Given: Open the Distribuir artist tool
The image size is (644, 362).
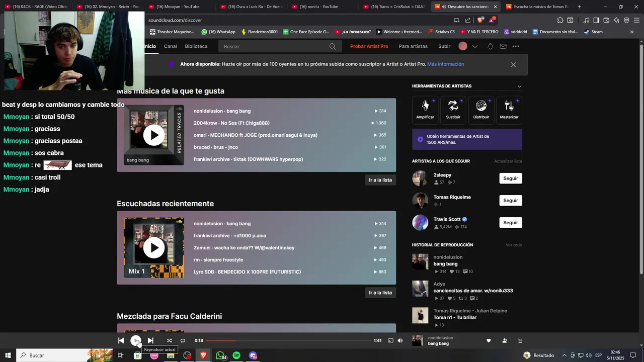Looking at the screenshot, I should (481, 110).
